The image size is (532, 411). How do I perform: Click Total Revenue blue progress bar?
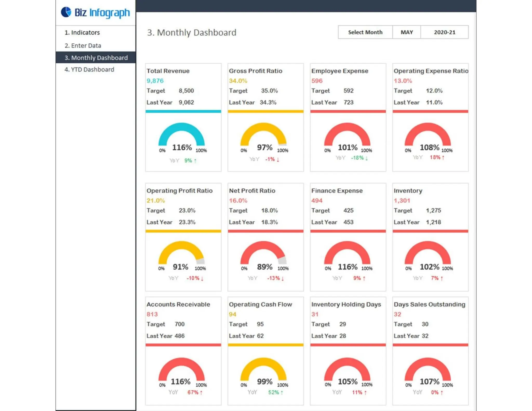183,111
